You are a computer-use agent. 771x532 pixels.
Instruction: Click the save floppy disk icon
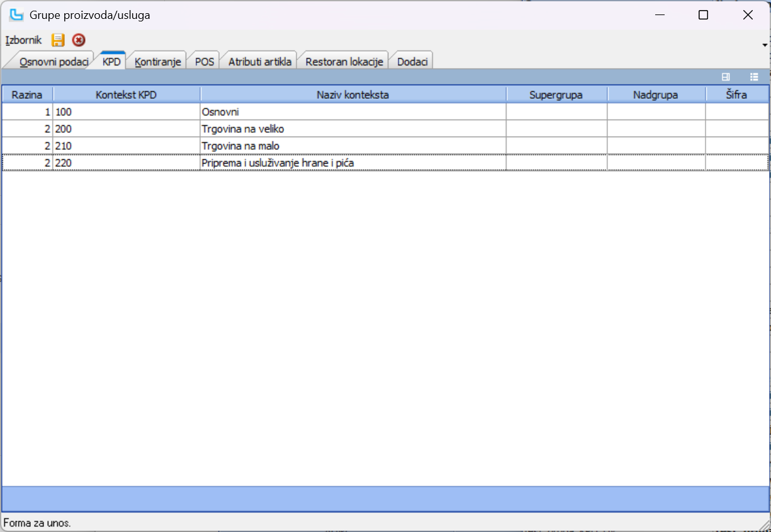point(58,40)
